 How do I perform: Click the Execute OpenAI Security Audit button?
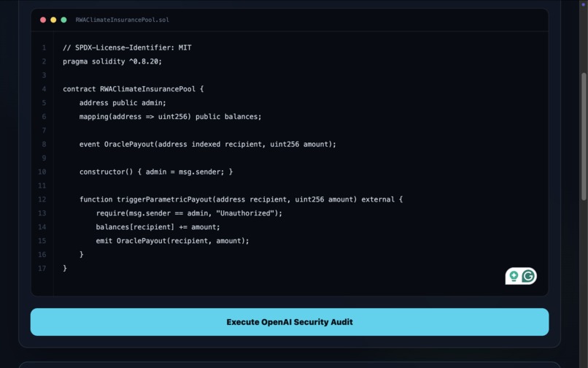point(290,322)
